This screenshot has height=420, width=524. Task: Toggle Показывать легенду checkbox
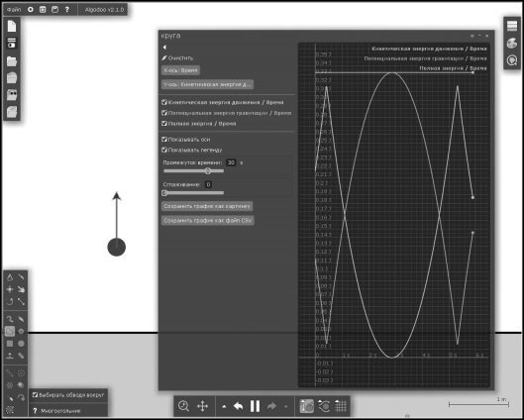click(164, 150)
